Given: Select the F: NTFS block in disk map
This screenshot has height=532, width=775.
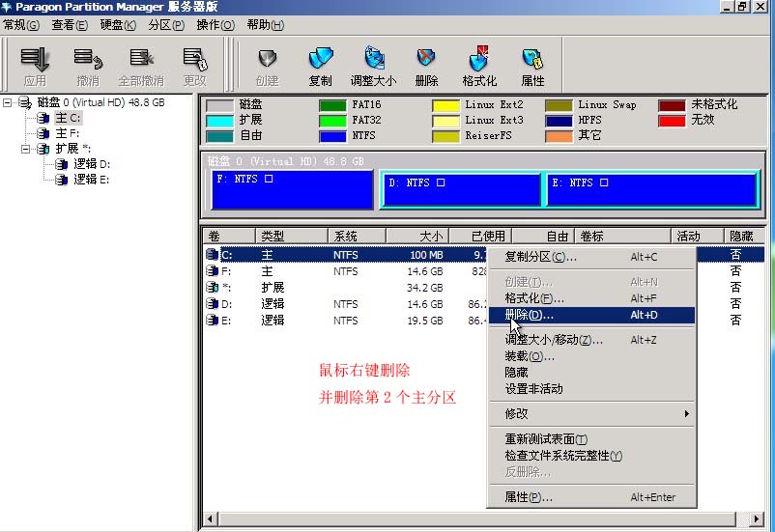Looking at the screenshot, I should click(x=292, y=190).
